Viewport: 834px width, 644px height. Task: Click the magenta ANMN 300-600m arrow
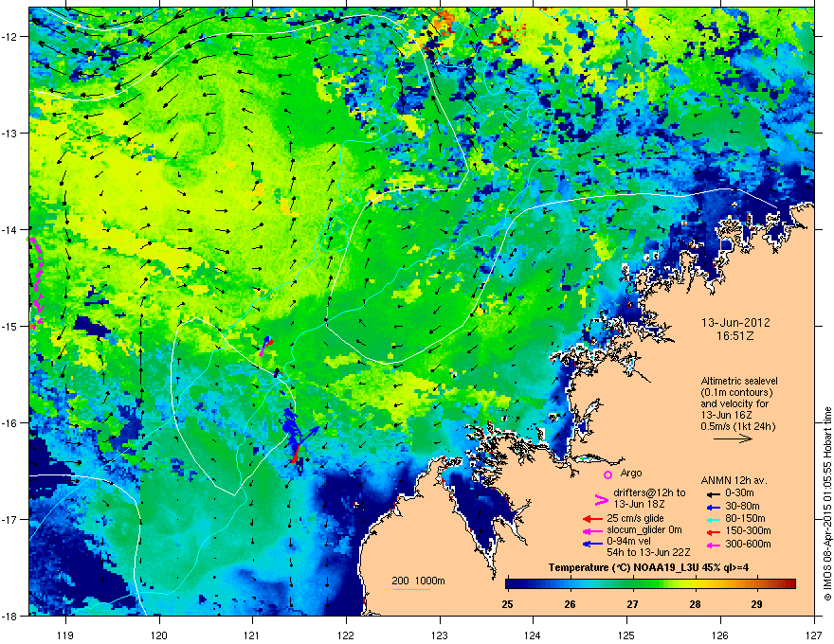713,545
